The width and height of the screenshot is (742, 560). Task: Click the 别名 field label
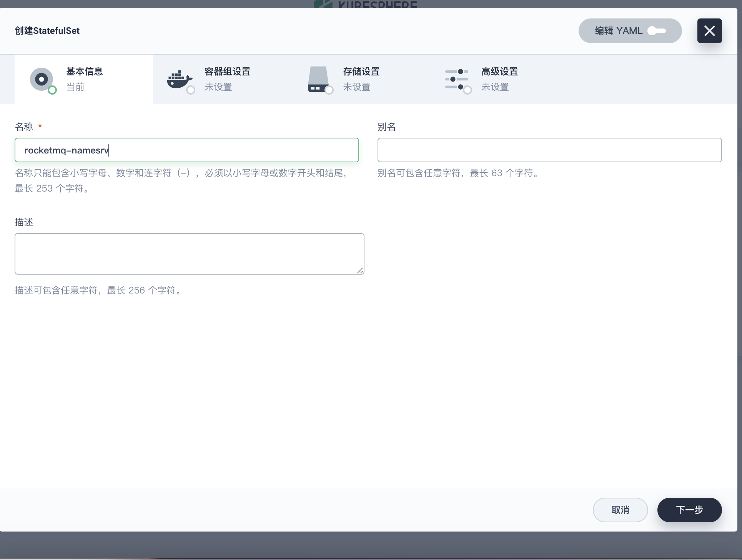[x=387, y=127]
